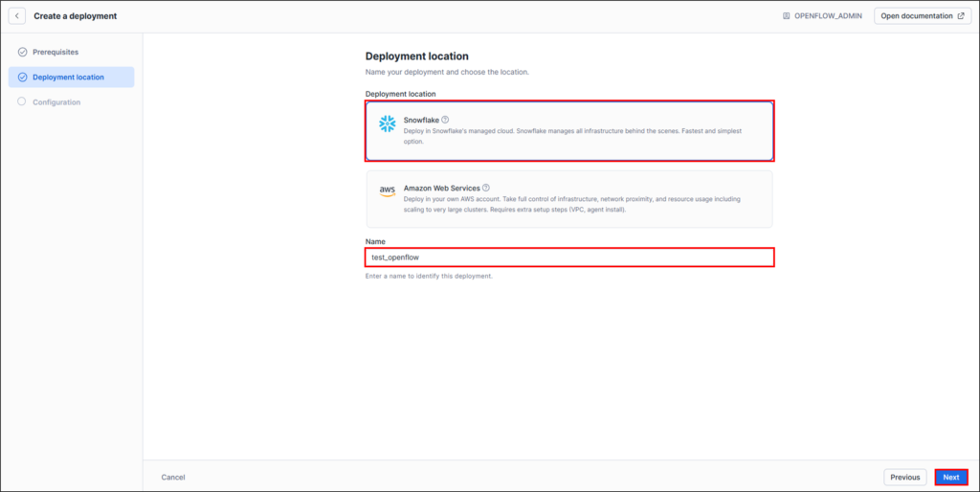The height and width of the screenshot is (492, 980).
Task: Open the documentation link
Action: pos(923,16)
